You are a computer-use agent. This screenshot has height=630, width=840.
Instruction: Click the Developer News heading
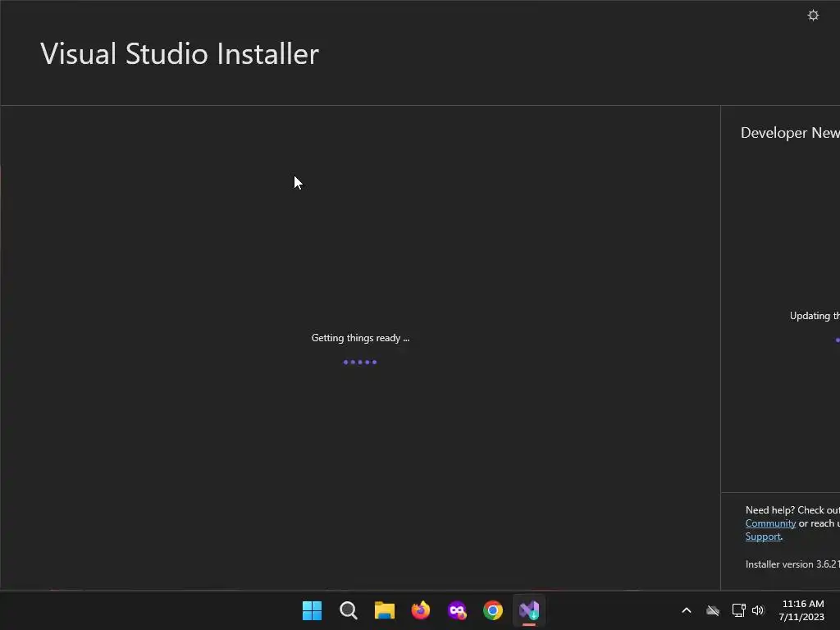coord(790,133)
